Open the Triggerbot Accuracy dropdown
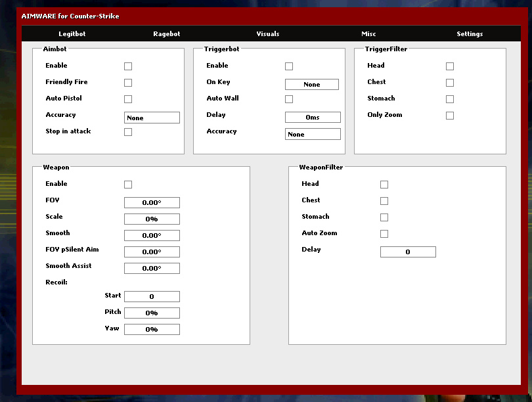The height and width of the screenshot is (402, 532). click(313, 134)
